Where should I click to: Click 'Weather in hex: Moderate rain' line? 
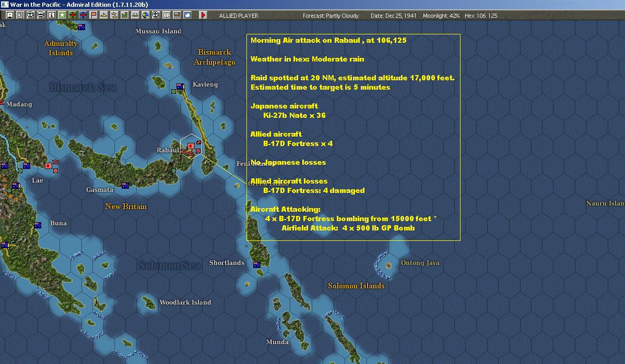click(308, 59)
